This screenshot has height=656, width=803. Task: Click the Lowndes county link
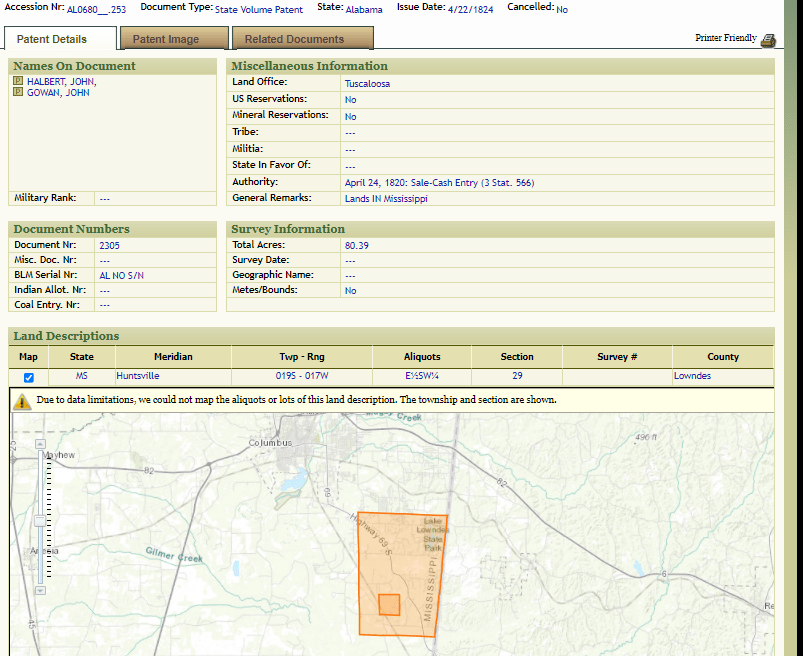tap(692, 376)
